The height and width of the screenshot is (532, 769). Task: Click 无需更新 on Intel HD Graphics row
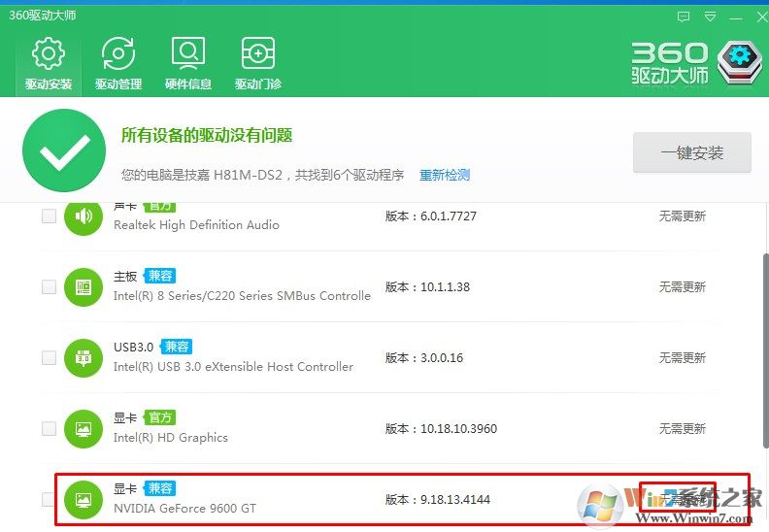click(x=683, y=429)
